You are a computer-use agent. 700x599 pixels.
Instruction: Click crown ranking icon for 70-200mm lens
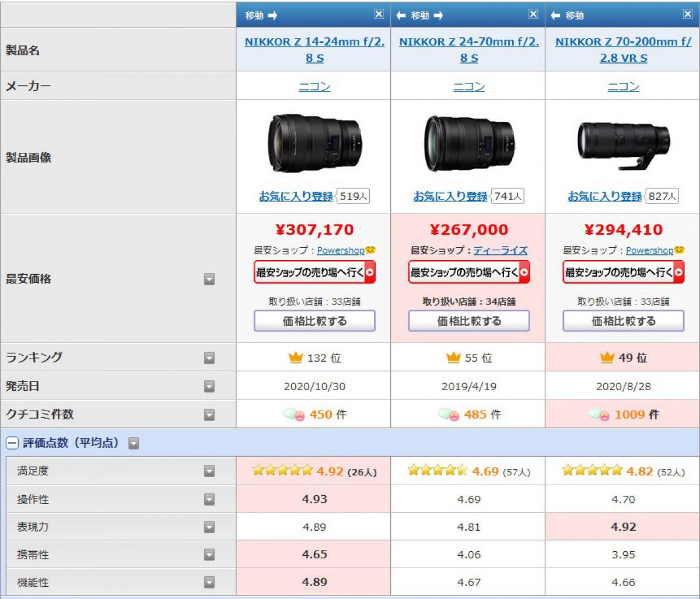click(607, 358)
